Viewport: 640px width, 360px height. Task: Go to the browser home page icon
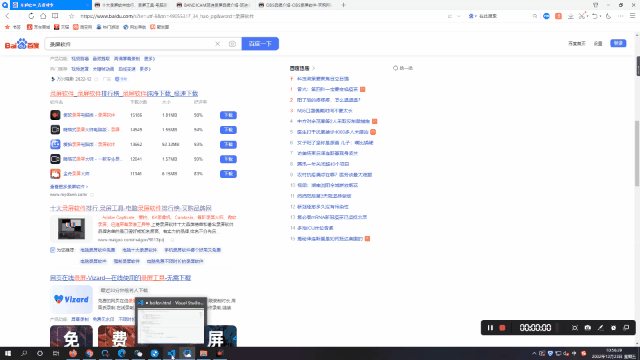pos(43,16)
